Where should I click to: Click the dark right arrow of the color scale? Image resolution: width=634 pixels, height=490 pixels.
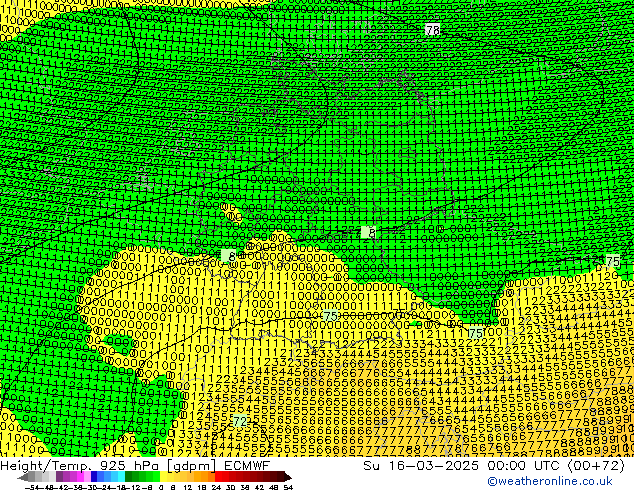pyautogui.click(x=288, y=477)
